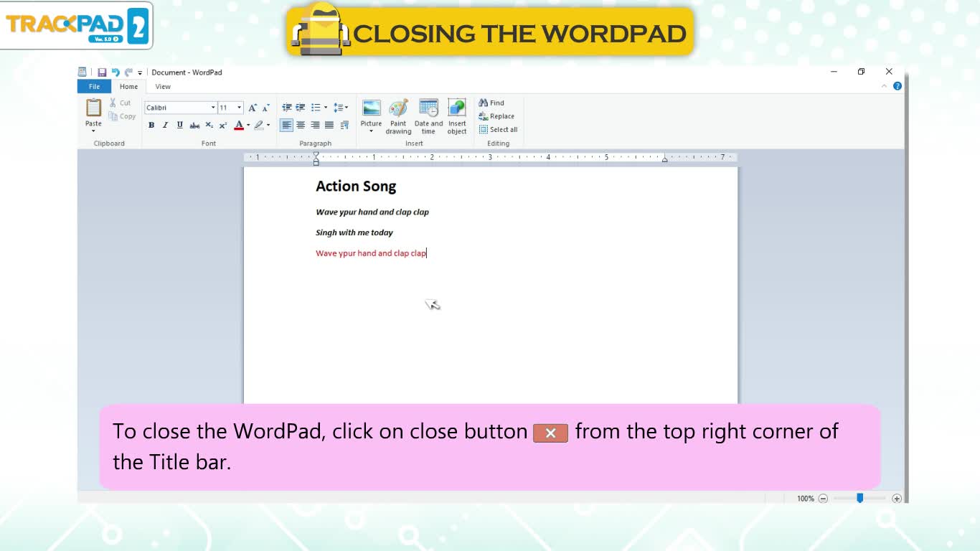The image size is (980, 551).
Task: Click the Cut button
Action: [121, 103]
